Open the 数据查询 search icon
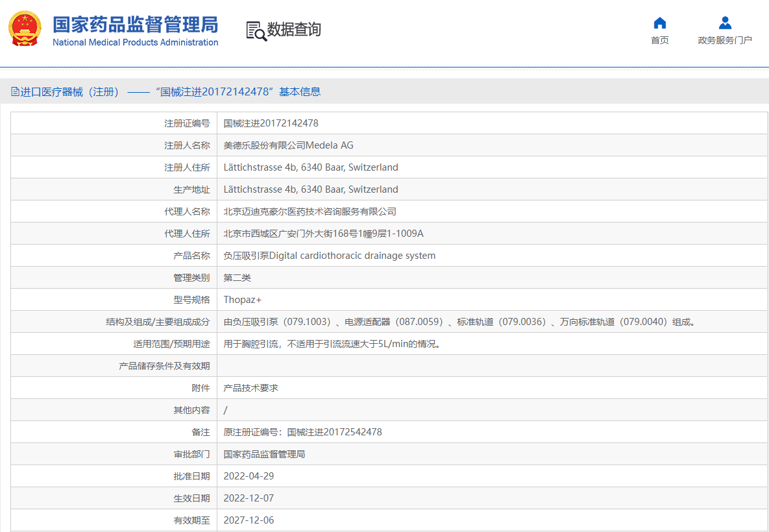769x532 pixels. pos(256,31)
